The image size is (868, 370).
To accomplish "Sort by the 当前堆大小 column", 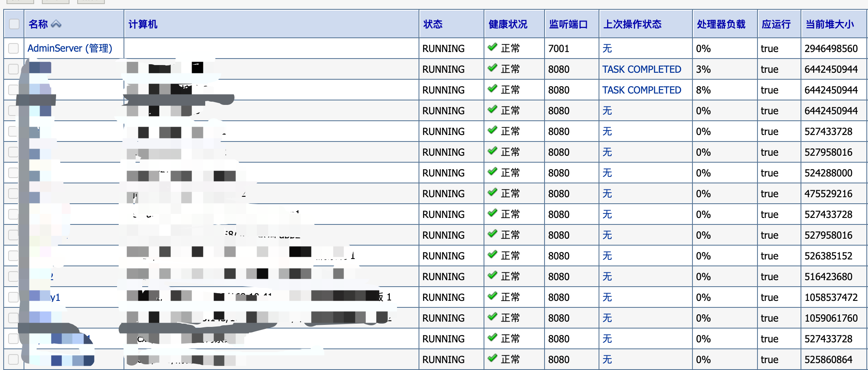I will (x=830, y=24).
